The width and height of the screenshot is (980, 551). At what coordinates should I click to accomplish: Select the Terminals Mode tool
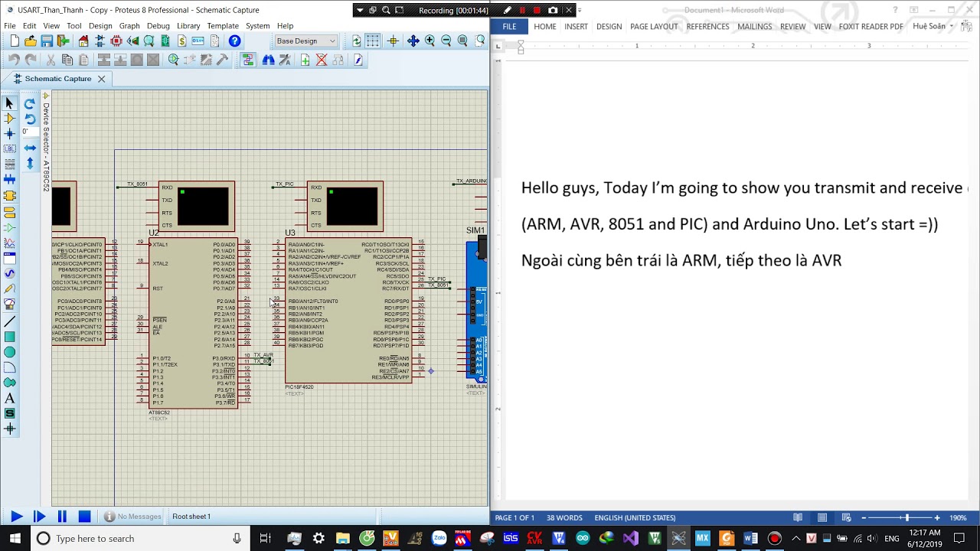[9, 212]
